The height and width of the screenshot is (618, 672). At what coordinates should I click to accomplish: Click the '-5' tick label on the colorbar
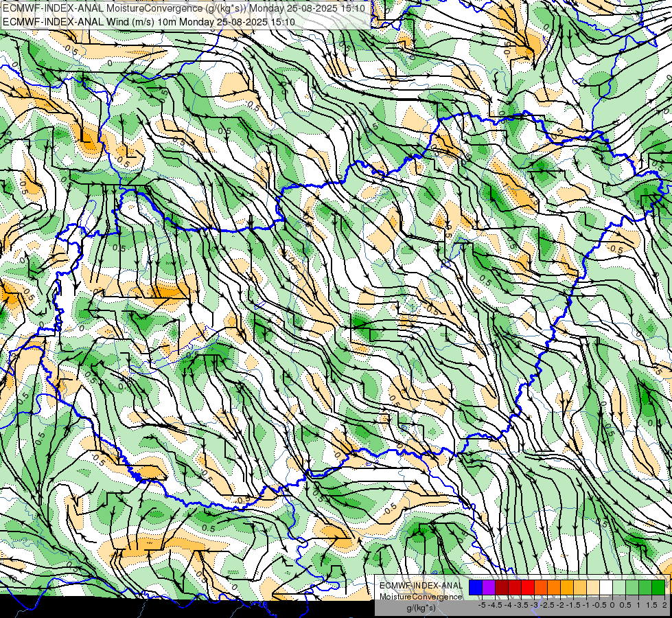[482, 605]
